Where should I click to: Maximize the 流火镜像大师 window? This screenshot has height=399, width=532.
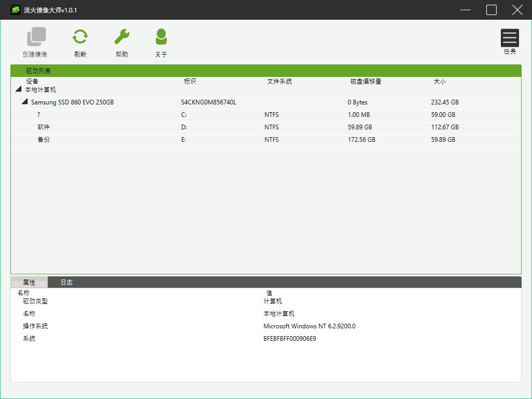click(x=491, y=10)
